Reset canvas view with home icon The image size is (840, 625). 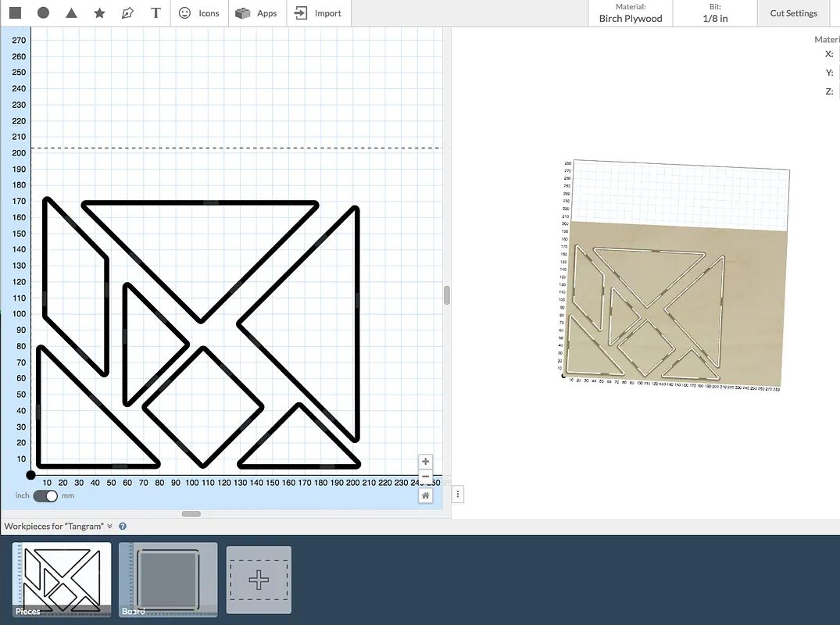425,495
